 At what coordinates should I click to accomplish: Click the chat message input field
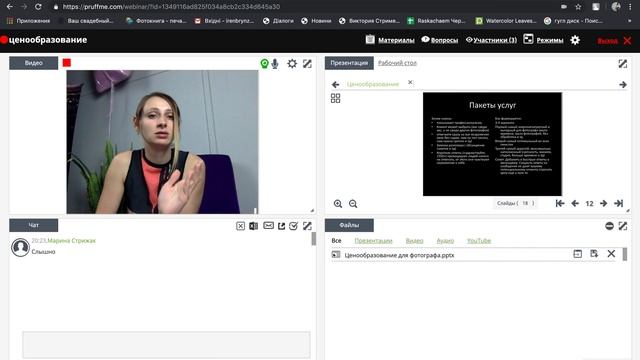pyautogui.click(x=166, y=345)
